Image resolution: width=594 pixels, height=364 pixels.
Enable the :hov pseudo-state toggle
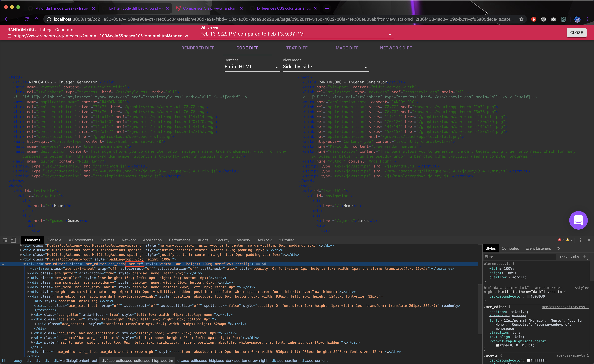[564, 257]
